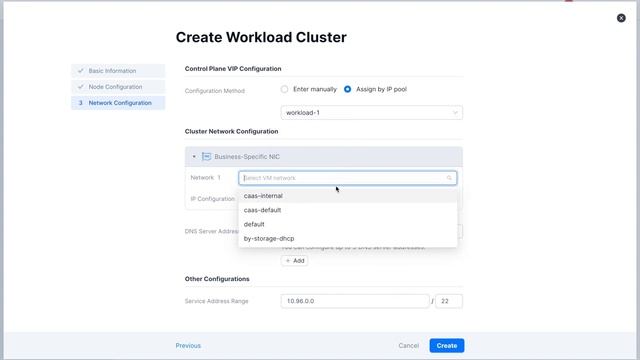This screenshot has width=640, height=360.
Task: Click the Service Address Range label
Action: (216, 301)
